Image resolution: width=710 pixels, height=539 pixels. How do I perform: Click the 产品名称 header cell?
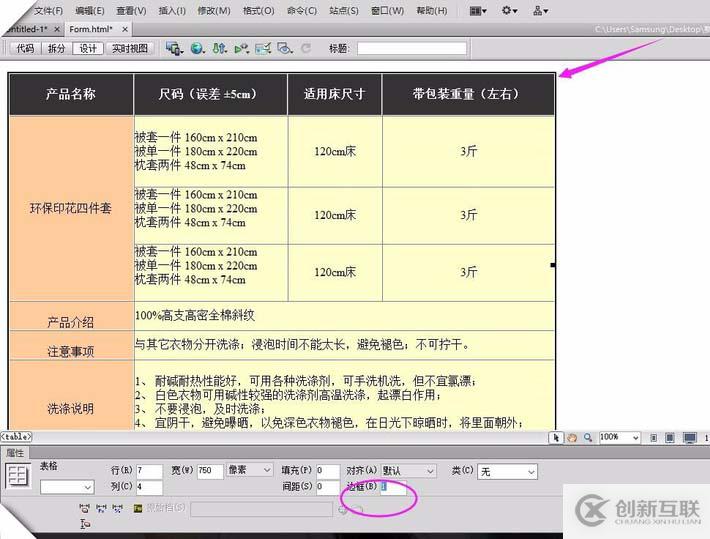point(71,94)
